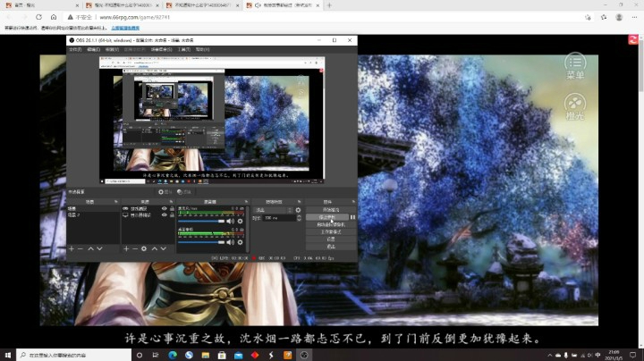Image resolution: width=644 pixels, height=361 pixels.
Task: Refresh the browser page
Action: coord(38,17)
